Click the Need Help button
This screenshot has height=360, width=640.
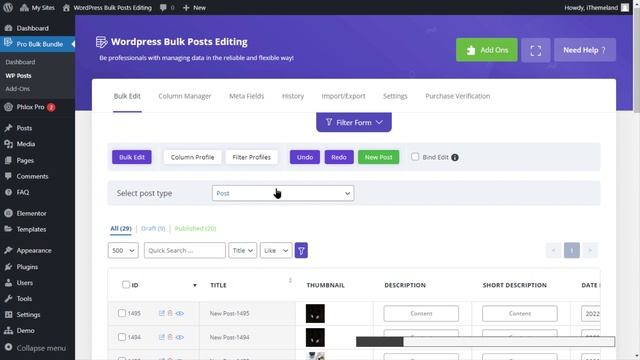[585, 50]
